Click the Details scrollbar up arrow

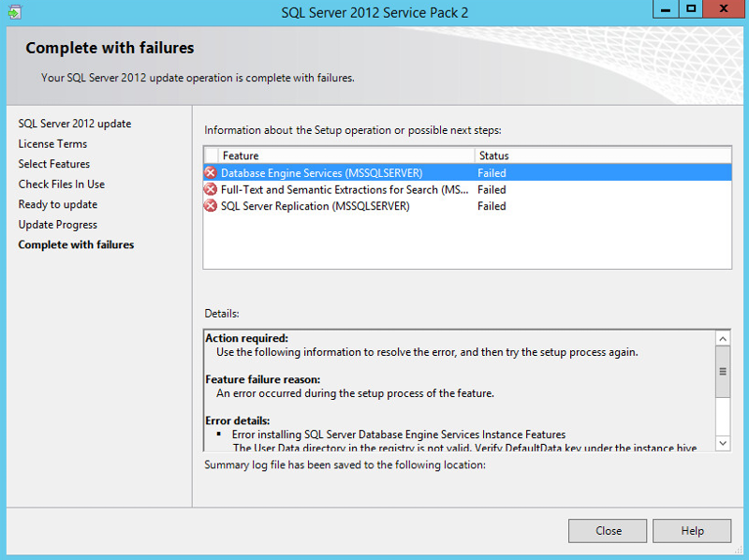(723, 339)
